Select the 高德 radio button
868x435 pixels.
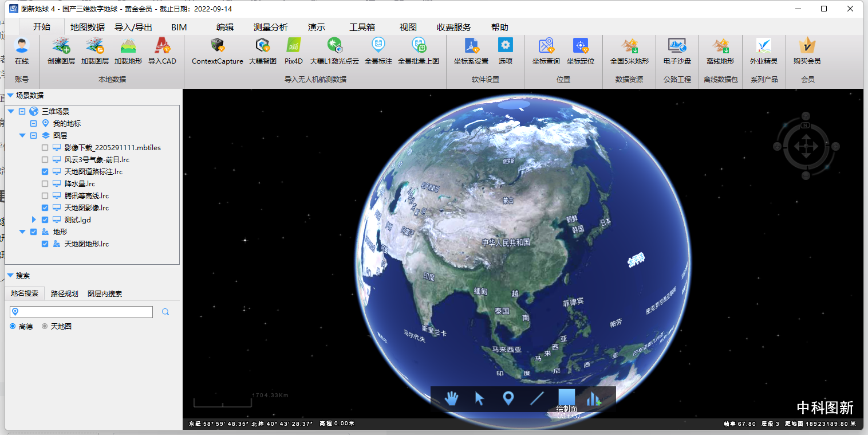point(13,326)
